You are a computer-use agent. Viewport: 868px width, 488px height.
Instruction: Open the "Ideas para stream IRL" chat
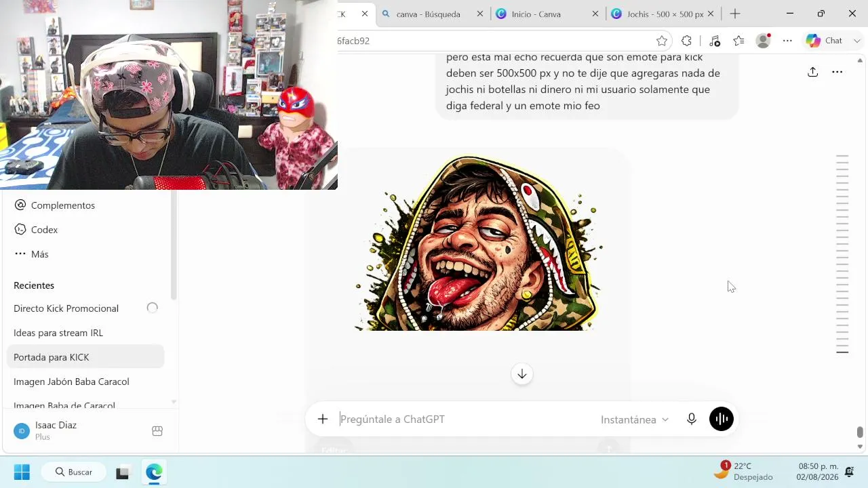click(86, 333)
